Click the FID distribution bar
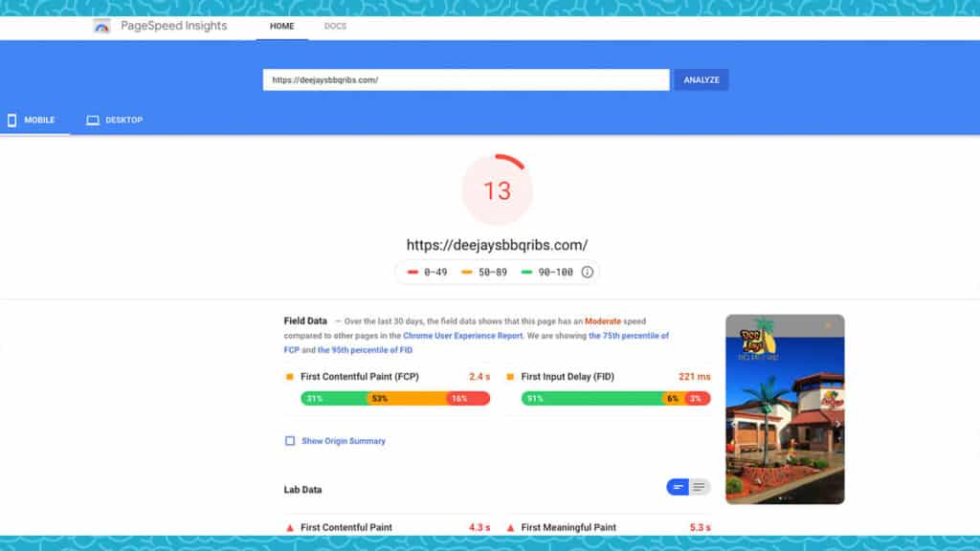This screenshot has height=551, width=980. click(615, 399)
